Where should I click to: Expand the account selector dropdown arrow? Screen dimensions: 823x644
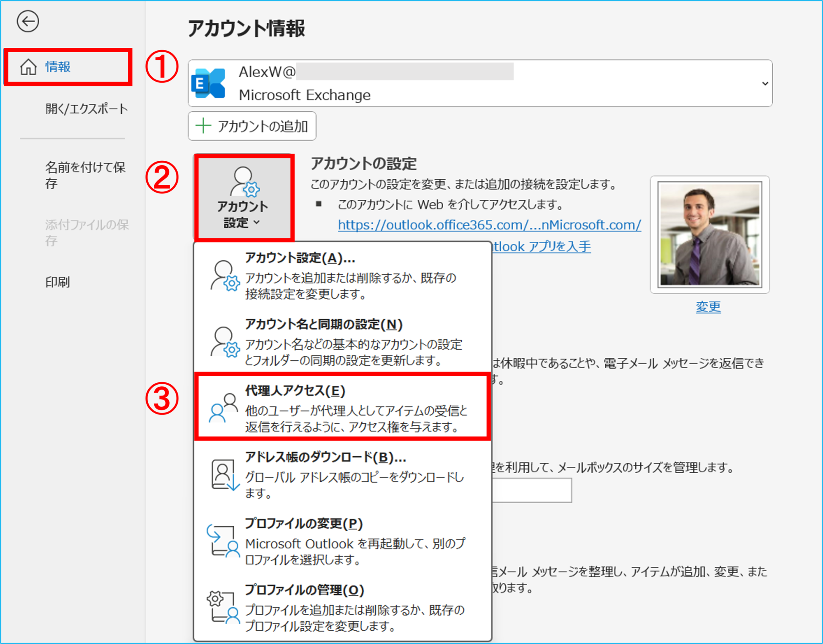pyautogui.click(x=765, y=83)
